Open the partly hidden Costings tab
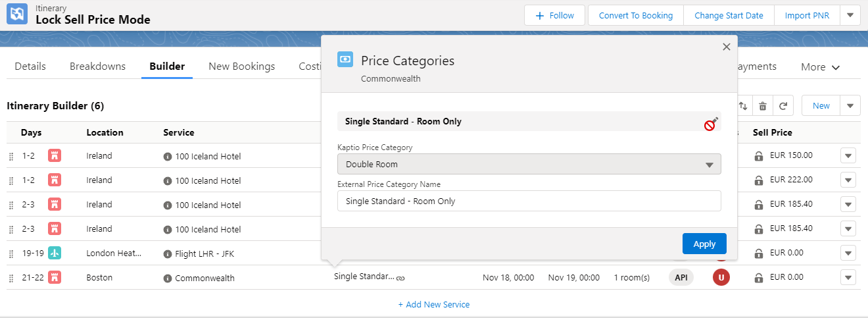The height and width of the screenshot is (318, 868). (x=310, y=66)
